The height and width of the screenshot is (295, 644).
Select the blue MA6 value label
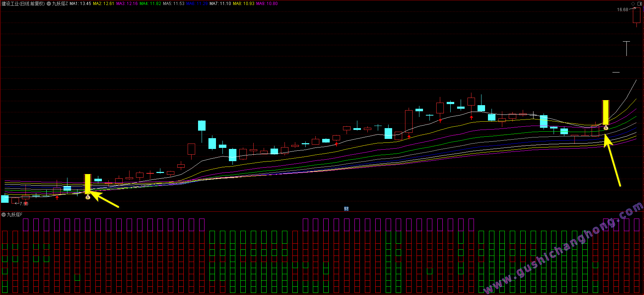(197, 4)
